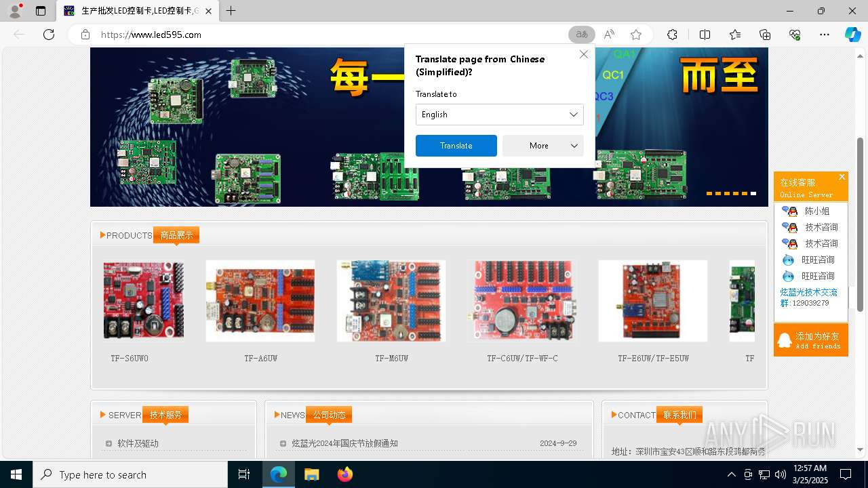The image size is (868, 488).
Task: Open the notification center
Action: (846, 474)
